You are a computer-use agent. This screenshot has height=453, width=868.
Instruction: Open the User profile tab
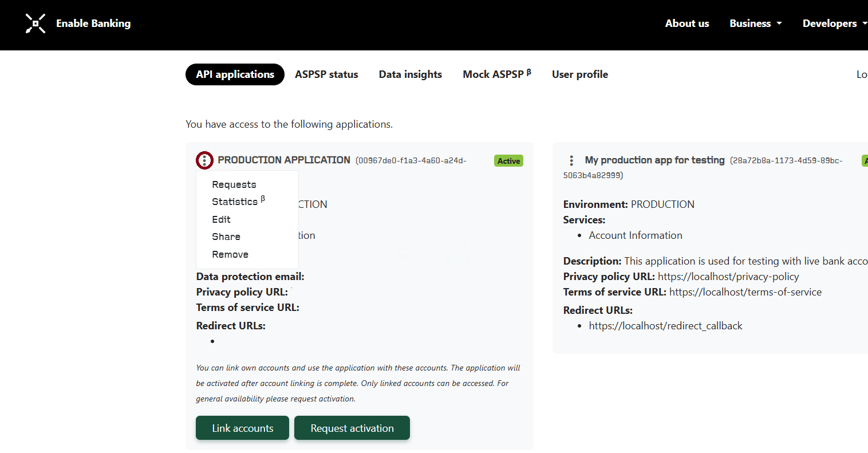click(580, 74)
